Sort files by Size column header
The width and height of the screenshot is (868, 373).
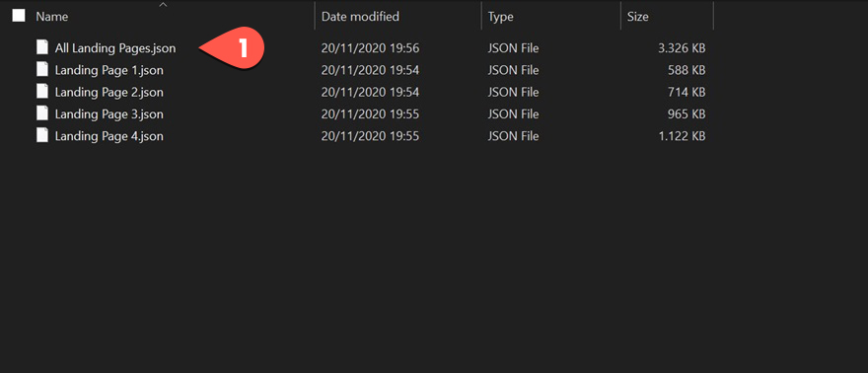(x=638, y=17)
